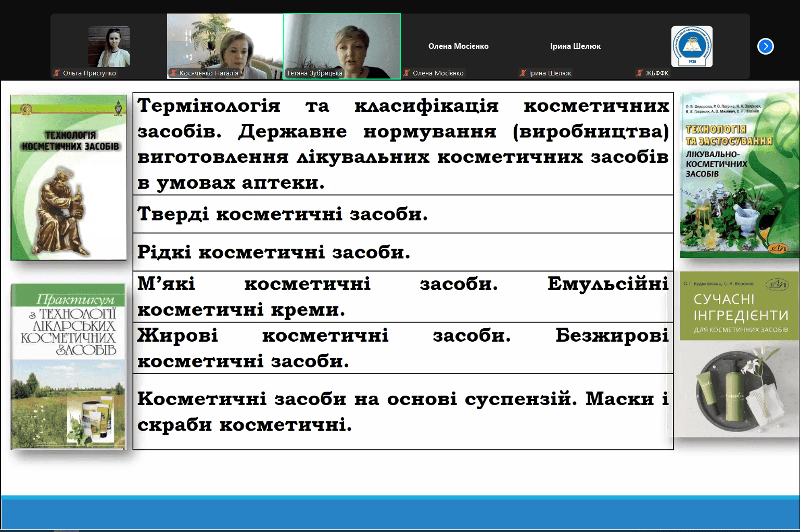Click row Косметичні засоби на основі суспензій
800x532 pixels.
(403, 411)
